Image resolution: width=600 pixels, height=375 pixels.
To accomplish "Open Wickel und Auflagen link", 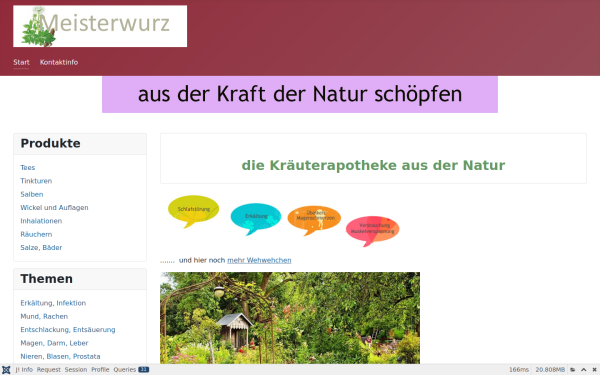I will click(54, 208).
